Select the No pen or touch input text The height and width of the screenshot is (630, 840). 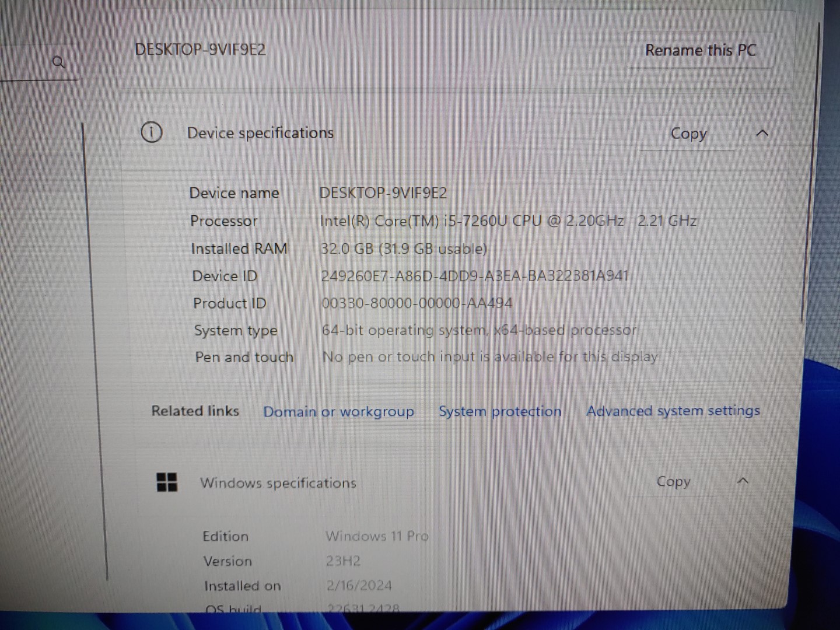[490, 356]
